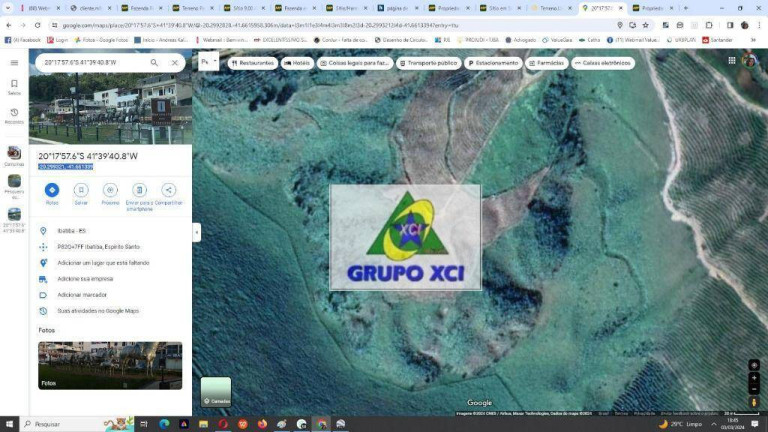768x432 pixels.
Task: Open the tab search dropdown arrow
Action: 8,8
